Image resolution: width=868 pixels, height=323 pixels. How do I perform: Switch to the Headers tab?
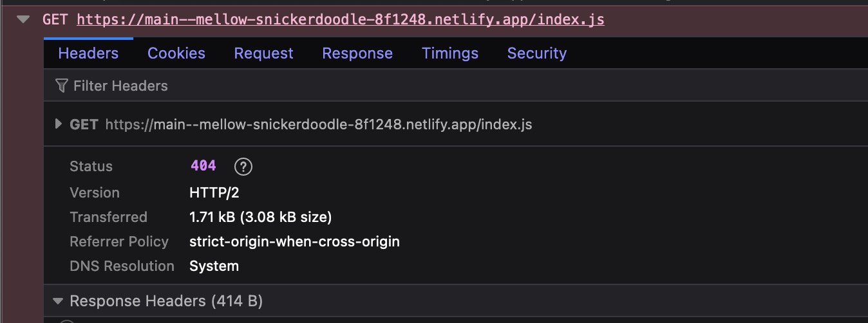point(88,53)
